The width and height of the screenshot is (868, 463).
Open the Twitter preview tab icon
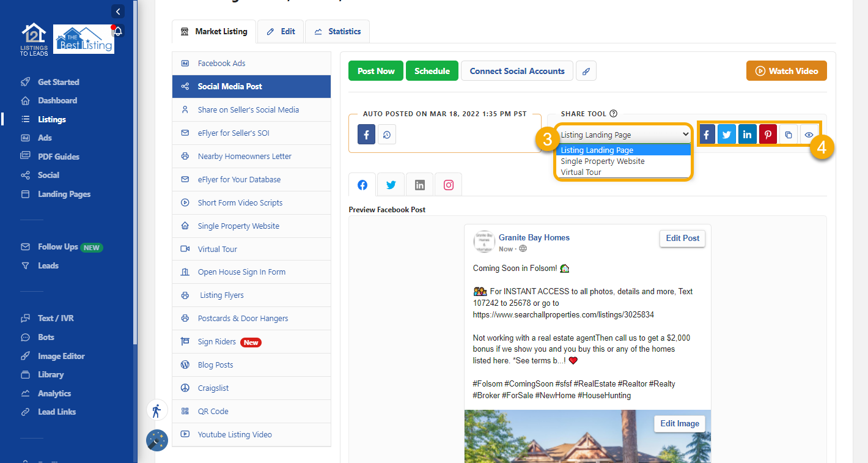point(391,184)
